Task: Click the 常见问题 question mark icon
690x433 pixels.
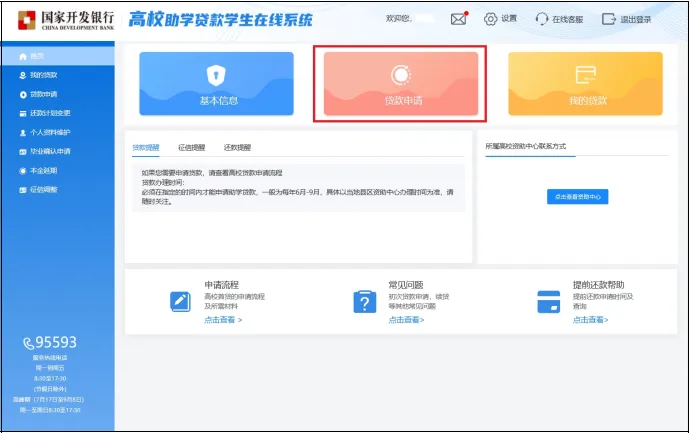Action: click(364, 301)
